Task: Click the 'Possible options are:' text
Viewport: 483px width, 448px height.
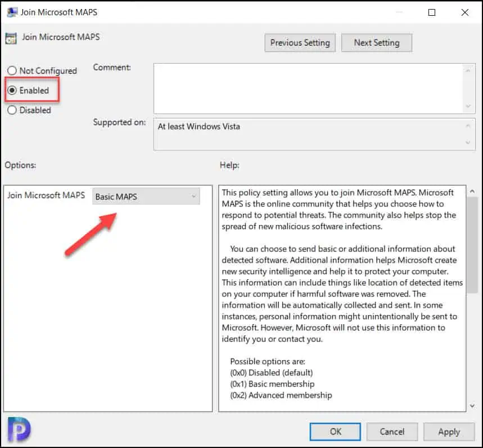Action: [x=268, y=361]
